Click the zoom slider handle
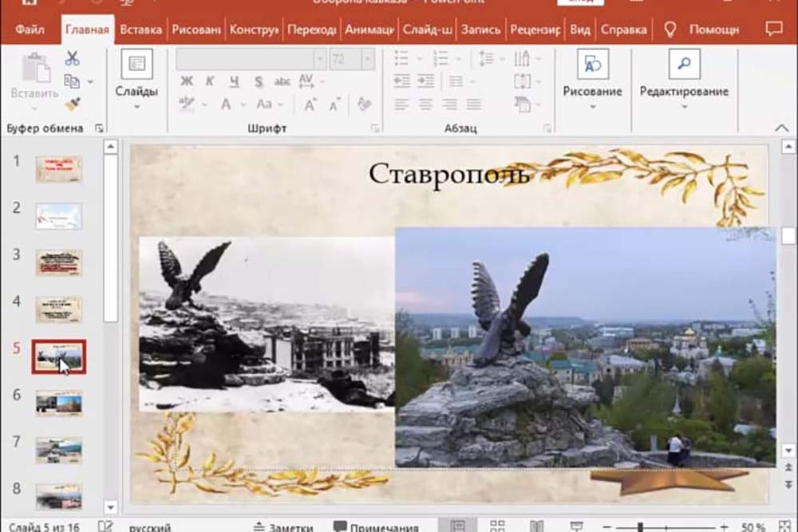 (641, 527)
